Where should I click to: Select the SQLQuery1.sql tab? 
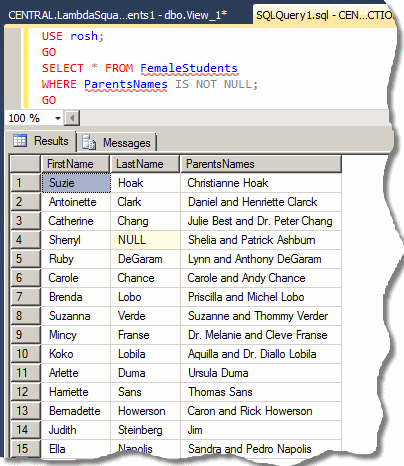pos(325,15)
